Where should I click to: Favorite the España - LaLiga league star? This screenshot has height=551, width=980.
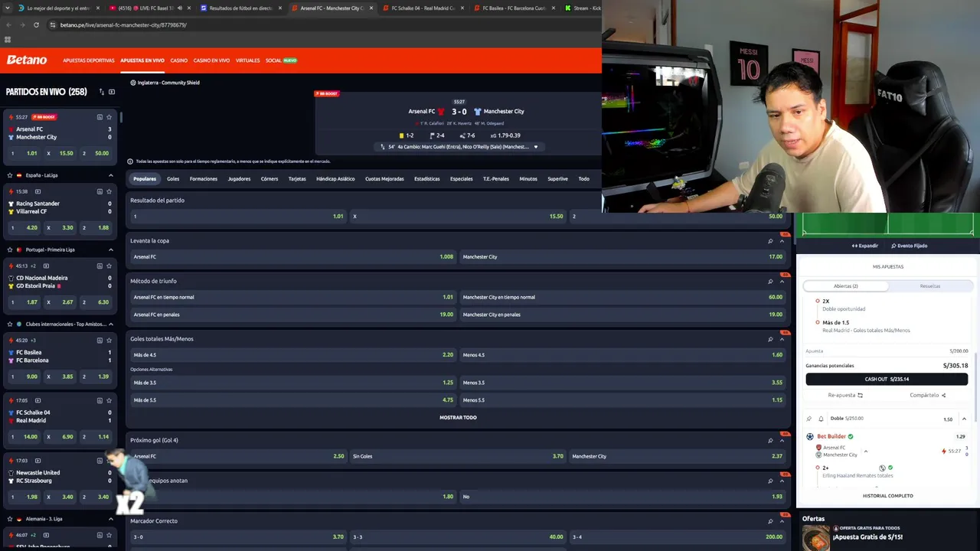coord(9,175)
